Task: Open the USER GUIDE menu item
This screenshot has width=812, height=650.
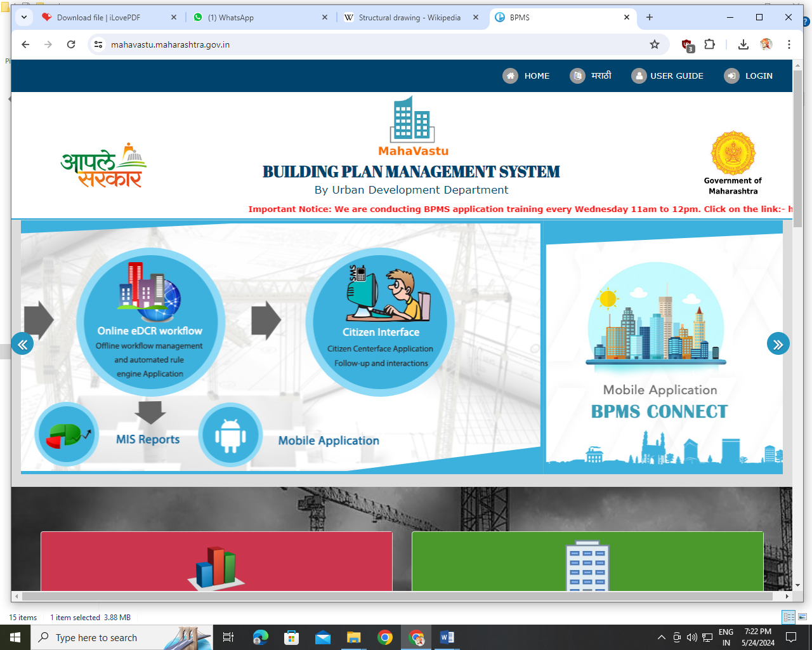Action: tap(667, 76)
